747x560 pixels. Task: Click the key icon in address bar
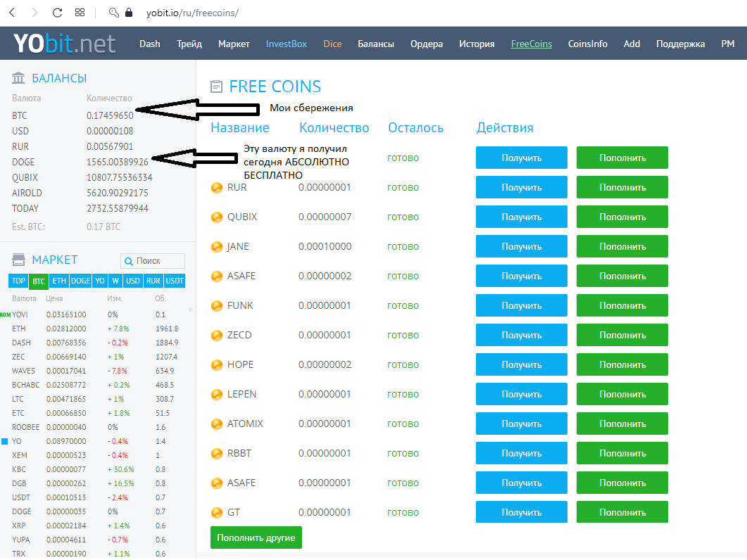point(114,13)
